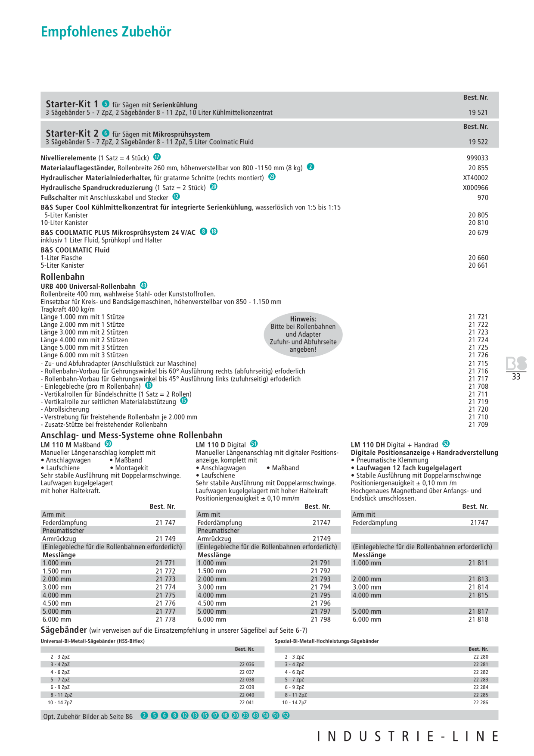Click order number 21 771 for 1.000 mm
The width and height of the screenshot is (534, 756).
(166, 563)
